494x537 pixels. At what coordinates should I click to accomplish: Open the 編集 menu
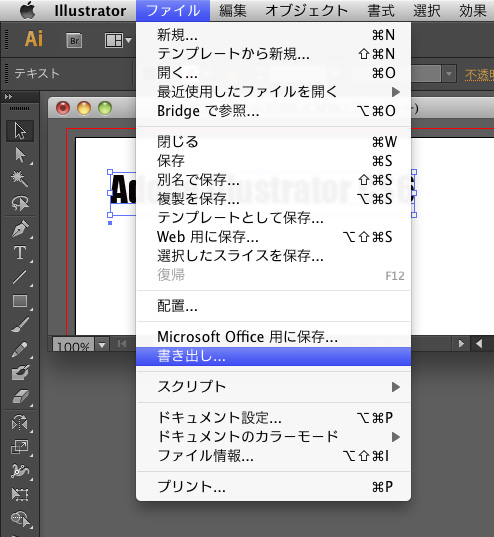[x=233, y=11]
